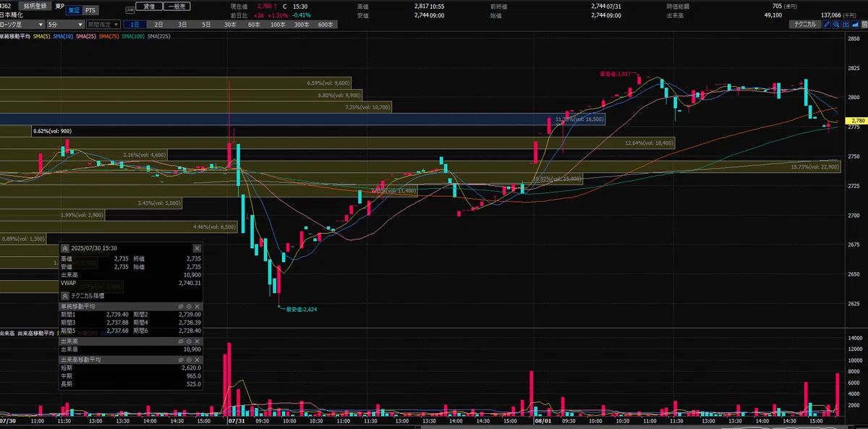The width and height of the screenshot is (868, 429).
Task: Click the SMA(10) legend label
Action: (63, 37)
